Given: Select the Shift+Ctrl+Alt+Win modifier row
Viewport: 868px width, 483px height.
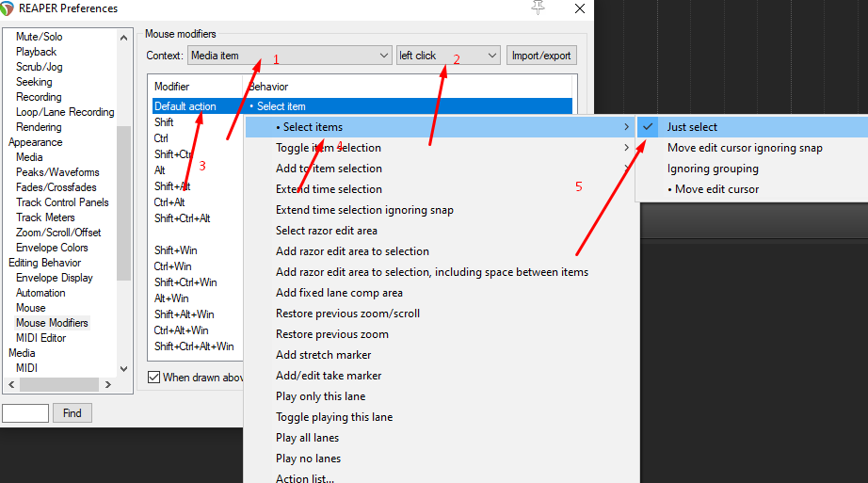Looking at the screenshot, I should (x=194, y=346).
